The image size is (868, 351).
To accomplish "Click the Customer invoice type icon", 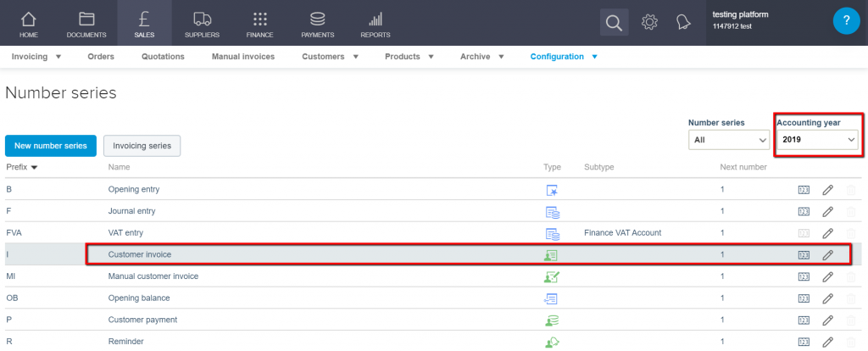I will [551, 254].
